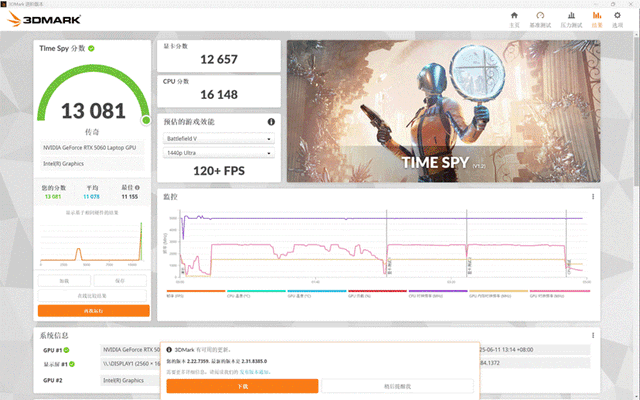Click the info icon next to 最佳 score
Viewport: 640px width, 400px height.
tap(137, 187)
